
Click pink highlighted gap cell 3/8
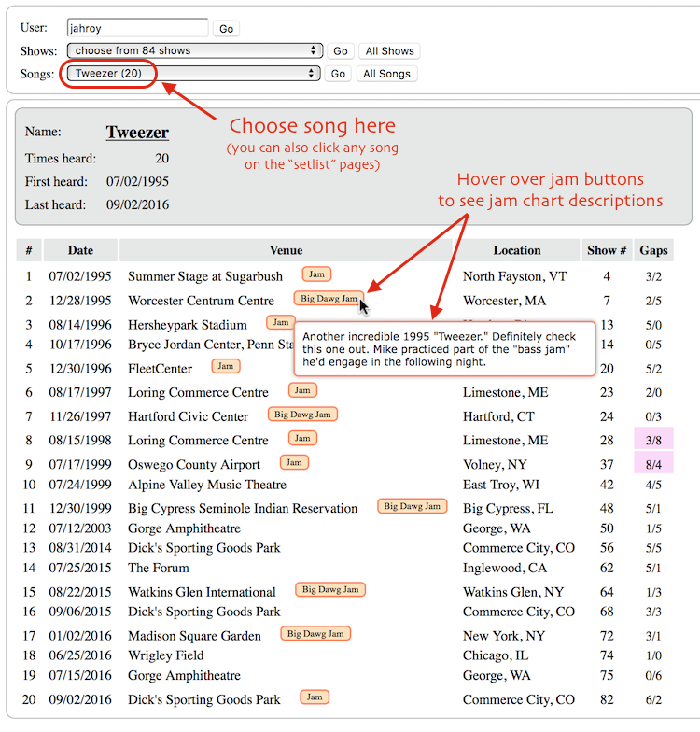click(653, 441)
